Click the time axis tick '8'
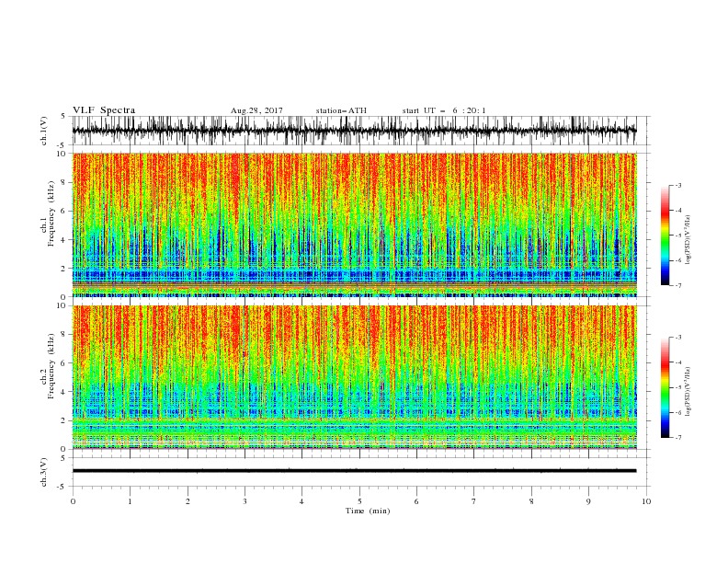 point(531,501)
